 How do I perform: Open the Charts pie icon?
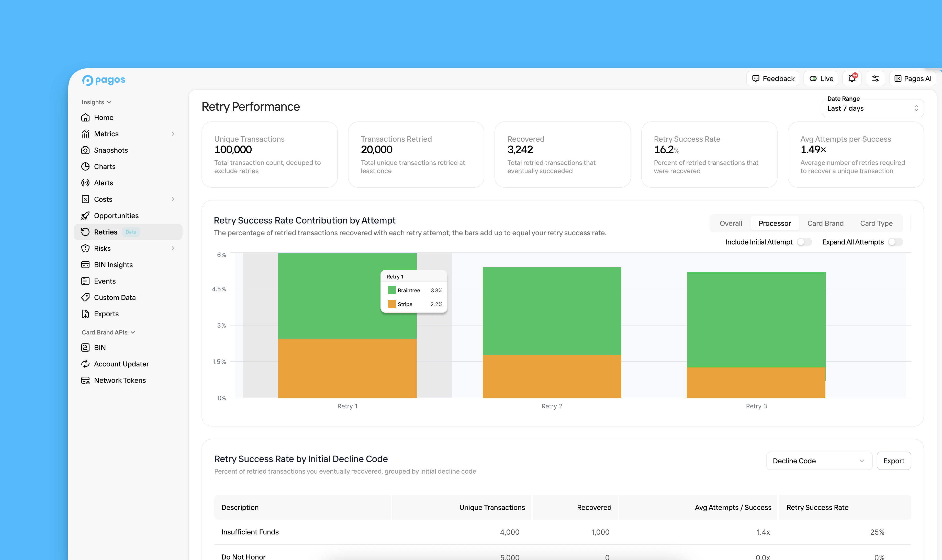pyautogui.click(x=85, y=166)
